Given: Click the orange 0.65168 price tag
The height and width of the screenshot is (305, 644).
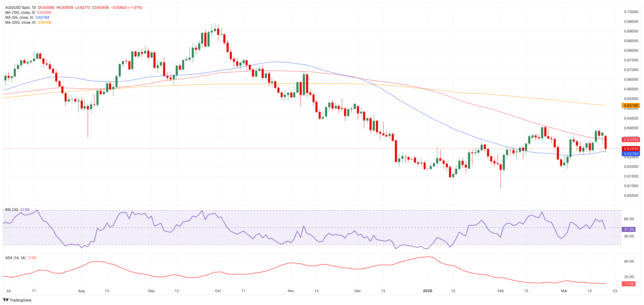Looking at the screenshot, I should pos(631,106).
